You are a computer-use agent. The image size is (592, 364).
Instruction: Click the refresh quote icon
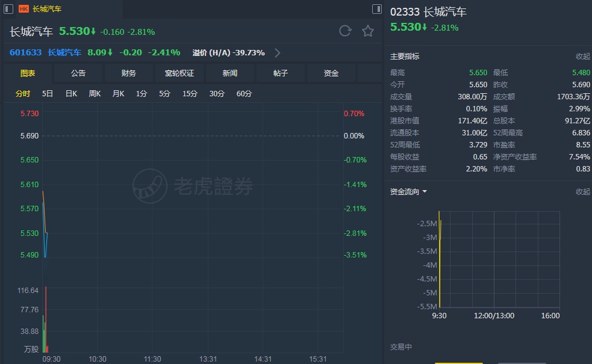(345, 31)
